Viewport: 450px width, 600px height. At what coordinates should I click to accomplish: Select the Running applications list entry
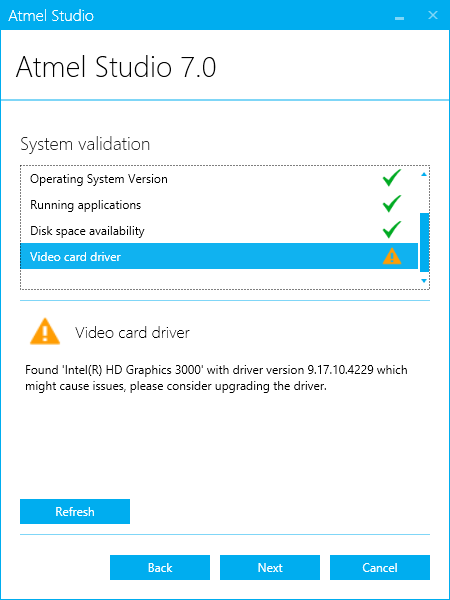219,205
